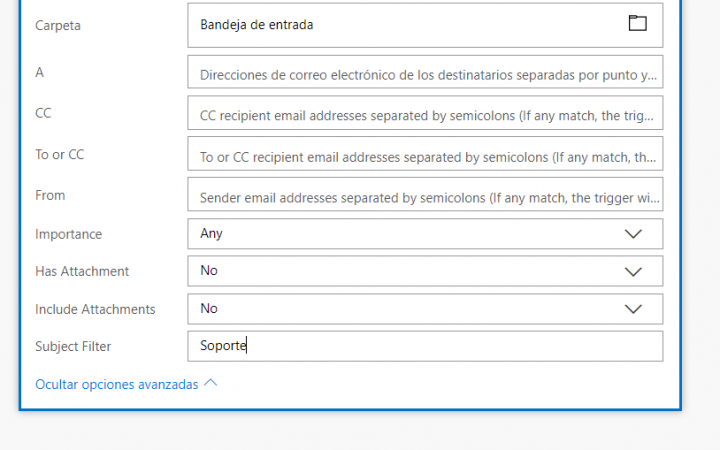
Task: Focus the From sender addresses field
Action: pos(425,194)
